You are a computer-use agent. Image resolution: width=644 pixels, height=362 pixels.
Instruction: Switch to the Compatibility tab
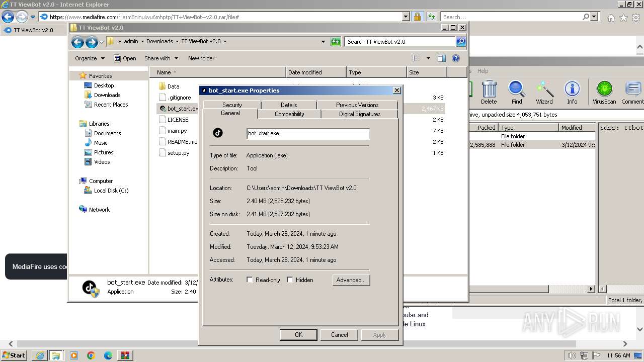[289, 114]
